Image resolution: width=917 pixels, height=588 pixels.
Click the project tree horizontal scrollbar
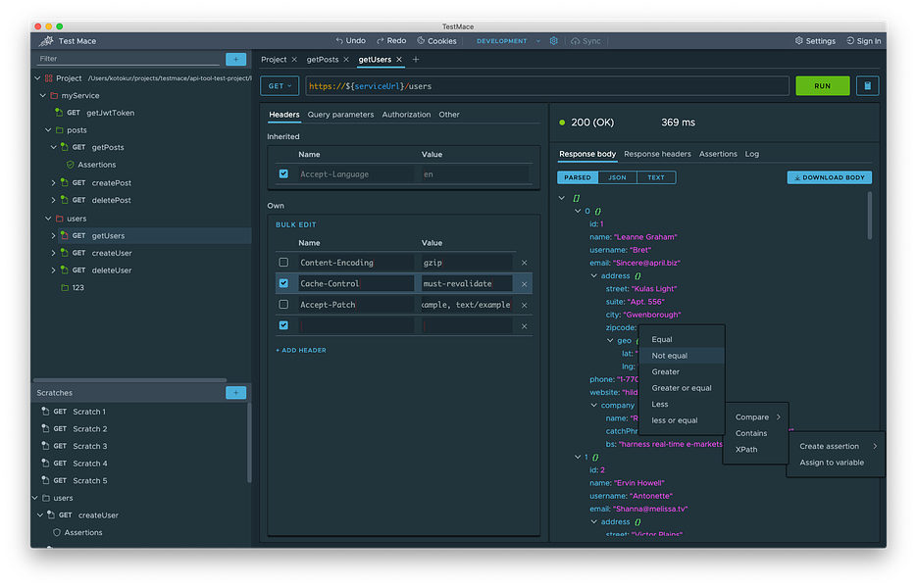(129, 380)
